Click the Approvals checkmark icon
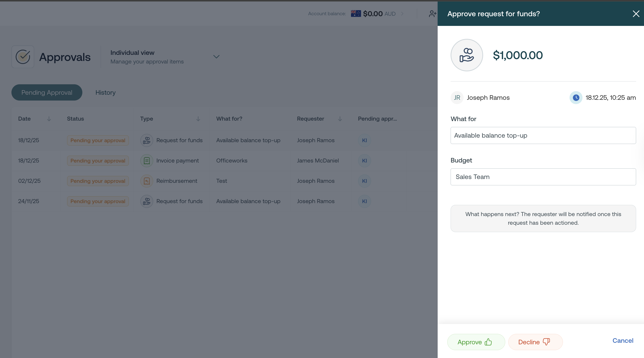The height and width of the screenshot is (358, 644). point(23,57)
